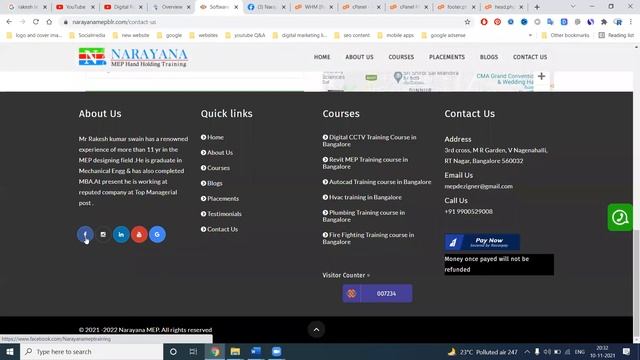The width and height of the screenshot is (640, 360).
Task: Open a new browser tab
Action: click(537, 7)
